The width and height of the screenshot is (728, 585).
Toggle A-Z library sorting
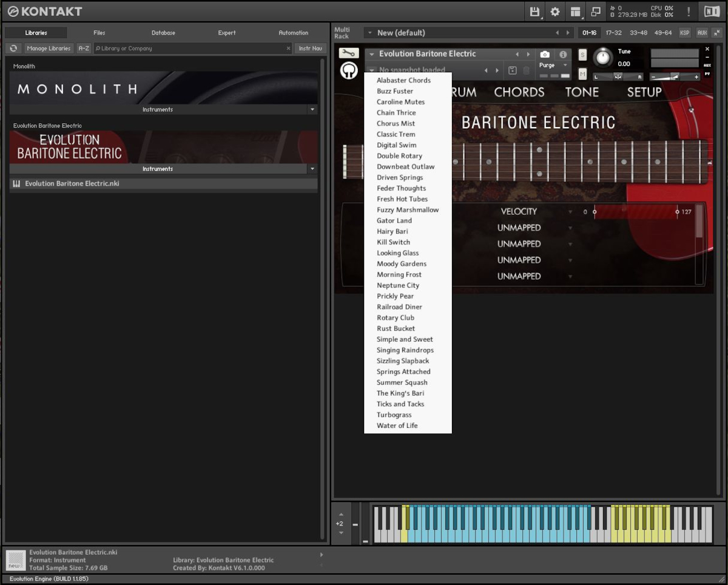coord(84,48)
